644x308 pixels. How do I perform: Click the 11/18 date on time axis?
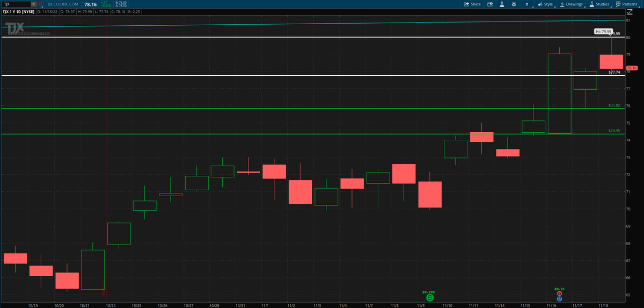(603, 305)
